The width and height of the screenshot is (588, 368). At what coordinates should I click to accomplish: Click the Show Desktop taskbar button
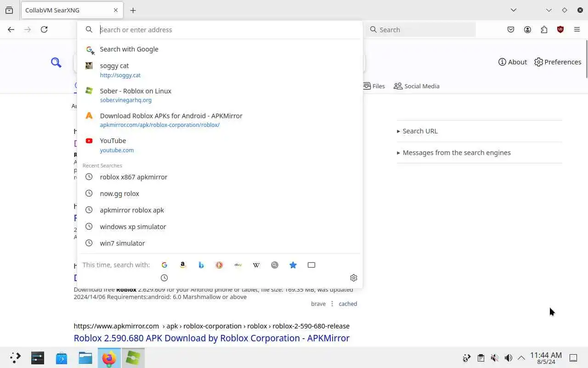573,358
